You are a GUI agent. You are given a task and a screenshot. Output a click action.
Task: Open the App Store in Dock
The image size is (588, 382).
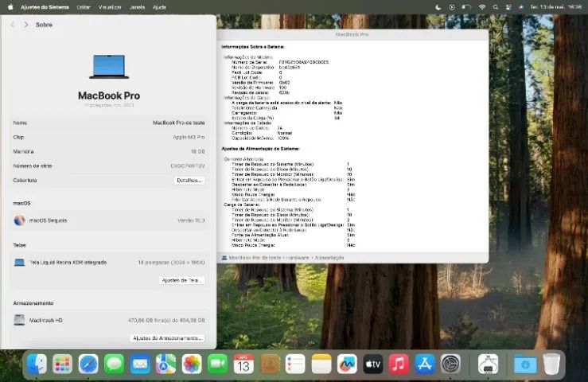click(x=425, y=364)
